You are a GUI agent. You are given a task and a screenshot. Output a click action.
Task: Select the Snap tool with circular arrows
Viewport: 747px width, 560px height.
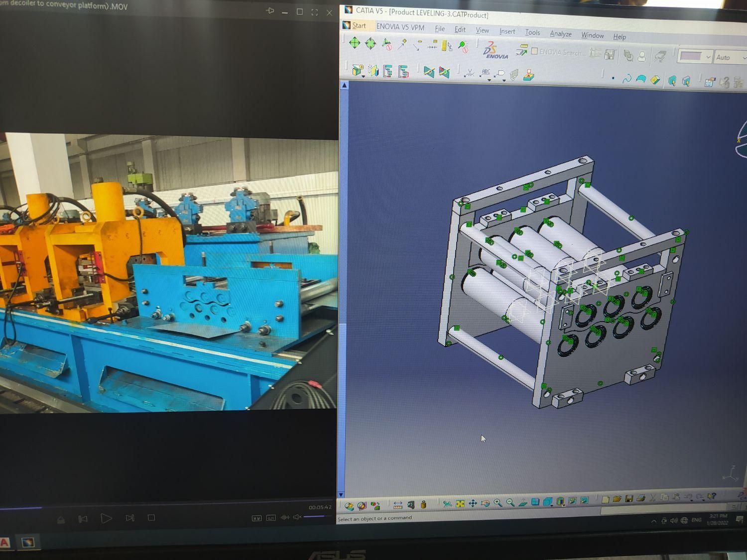[371, 44]
